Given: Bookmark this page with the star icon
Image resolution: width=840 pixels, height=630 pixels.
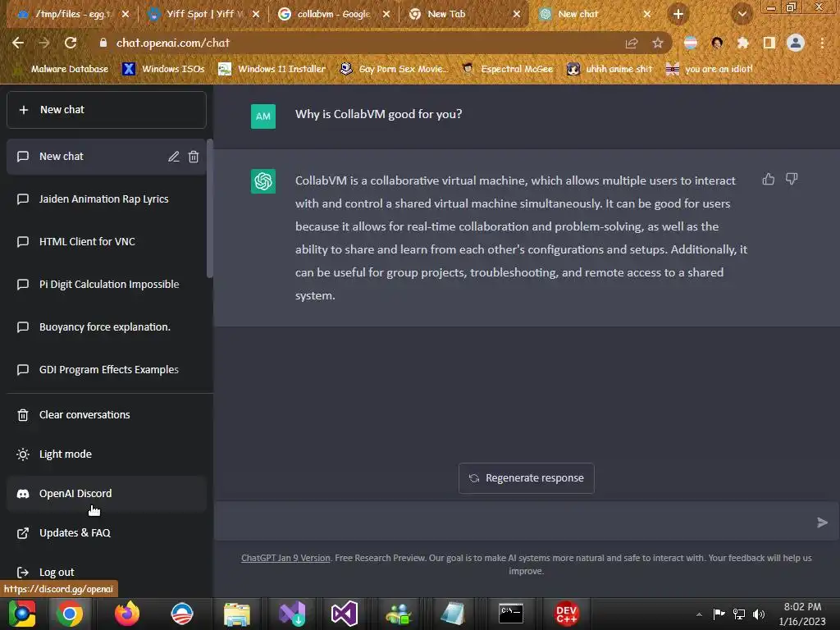Looking at the screenshot, I should click(658, 43).
